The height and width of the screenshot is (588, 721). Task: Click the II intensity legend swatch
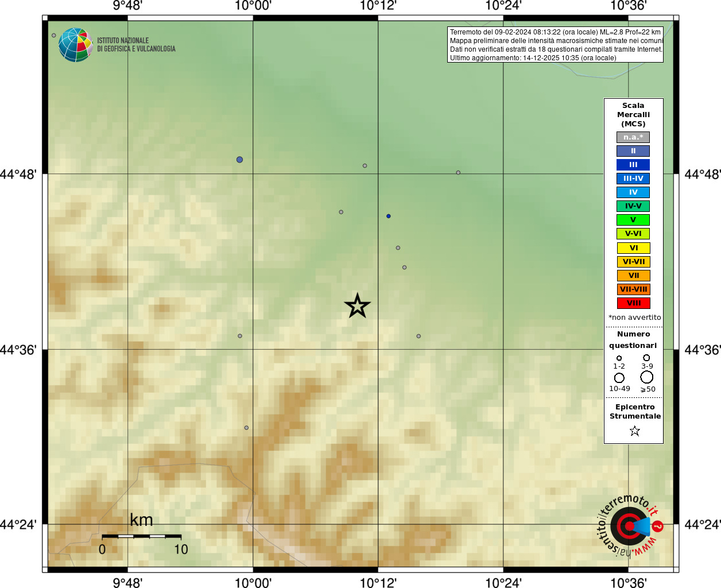click(633, 151)
